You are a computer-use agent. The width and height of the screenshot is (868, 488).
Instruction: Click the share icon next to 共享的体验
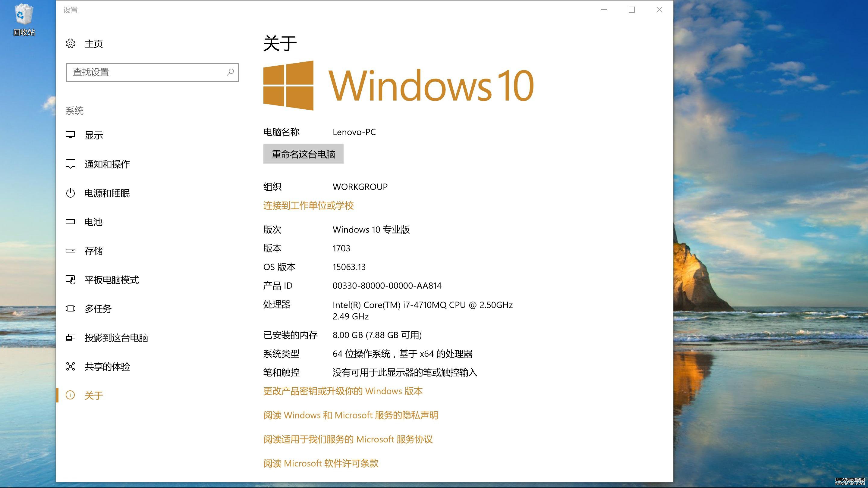(70, 366)
